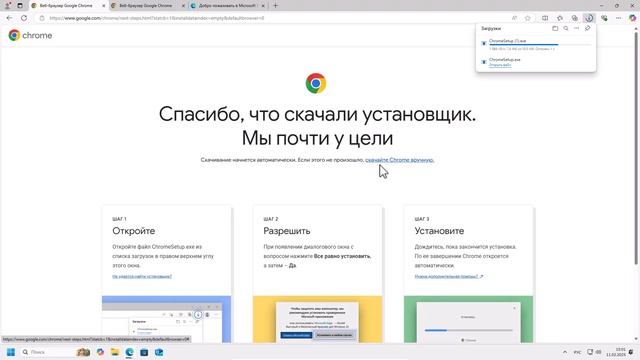Open Microsoft Store from the taskbar
640x360 pixels.
coord(144,352)
